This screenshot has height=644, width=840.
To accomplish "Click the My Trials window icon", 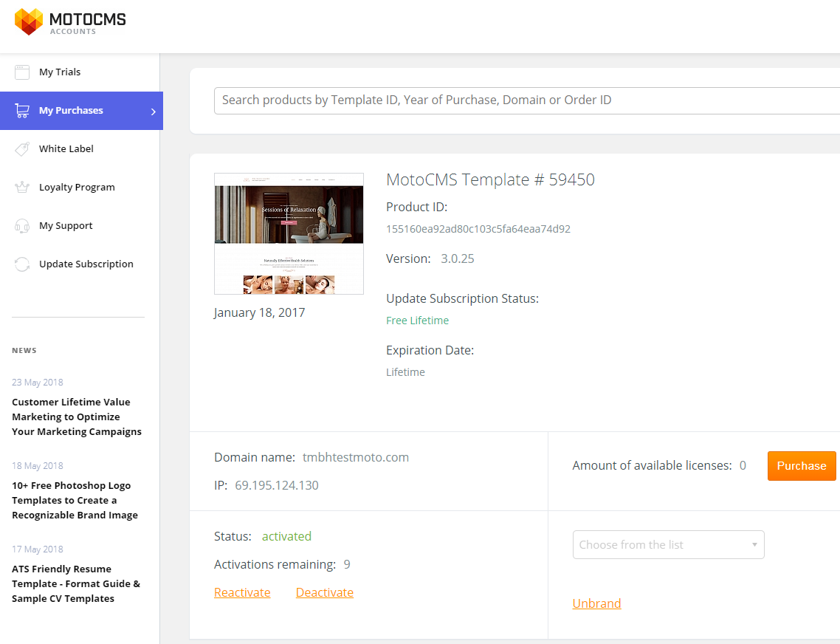I will tap(22, 72).
